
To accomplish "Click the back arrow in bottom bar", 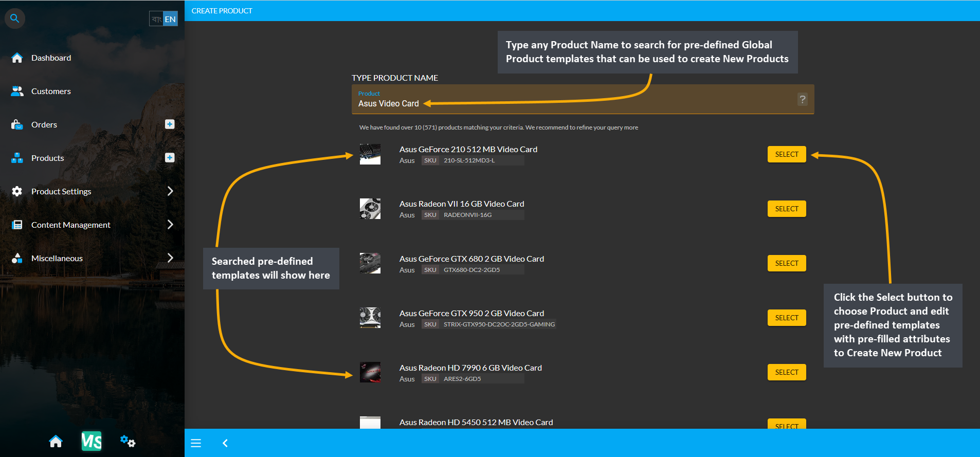I will tap(225, 443).
